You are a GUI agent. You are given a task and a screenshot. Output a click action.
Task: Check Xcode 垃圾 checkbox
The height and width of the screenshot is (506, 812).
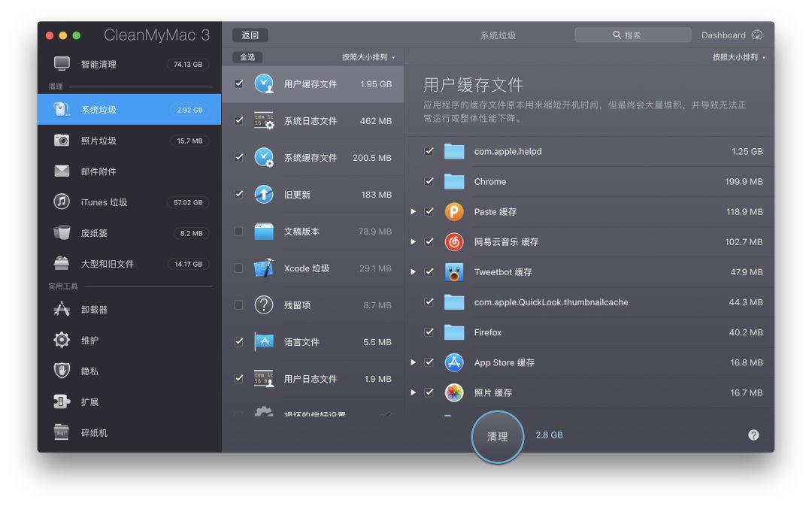point(239,268)
